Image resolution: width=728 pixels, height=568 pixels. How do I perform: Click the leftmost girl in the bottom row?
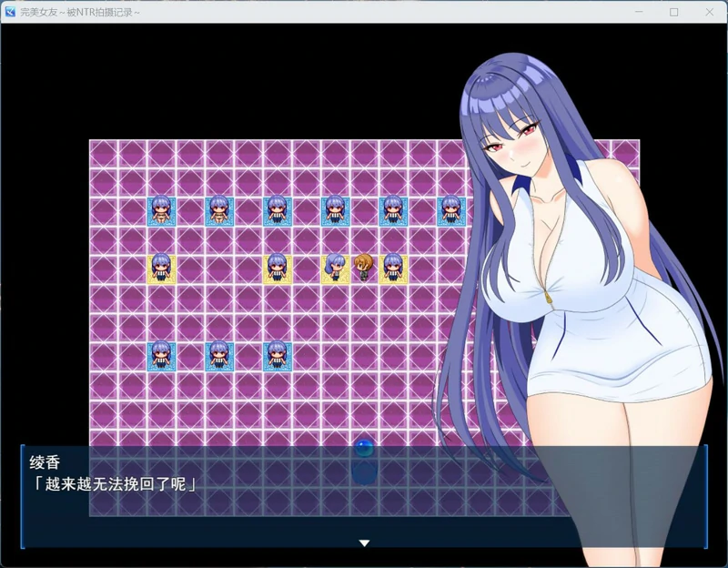coord(160,353)
